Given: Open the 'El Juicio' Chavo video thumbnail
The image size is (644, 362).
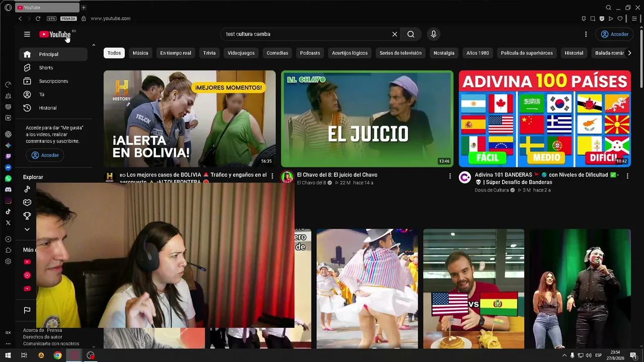Looking at the screenshot, I should (367, 119).
